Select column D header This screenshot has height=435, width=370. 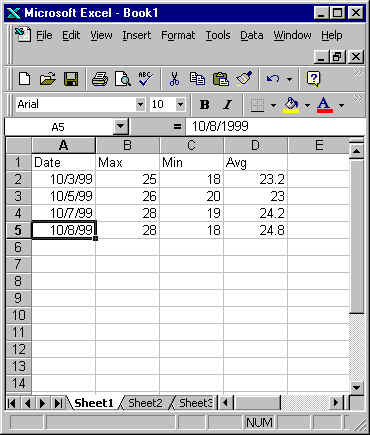[255, 145]
